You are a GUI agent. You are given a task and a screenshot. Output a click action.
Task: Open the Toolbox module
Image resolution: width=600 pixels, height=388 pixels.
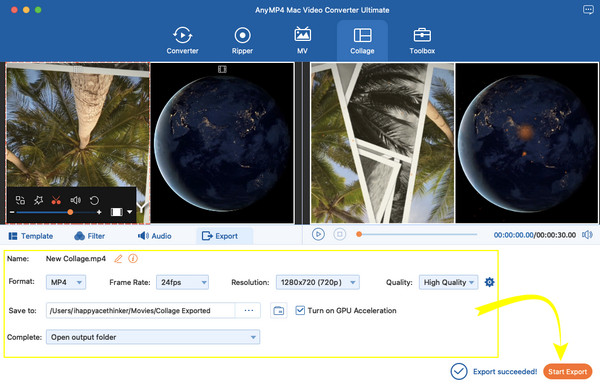[422, 40]
